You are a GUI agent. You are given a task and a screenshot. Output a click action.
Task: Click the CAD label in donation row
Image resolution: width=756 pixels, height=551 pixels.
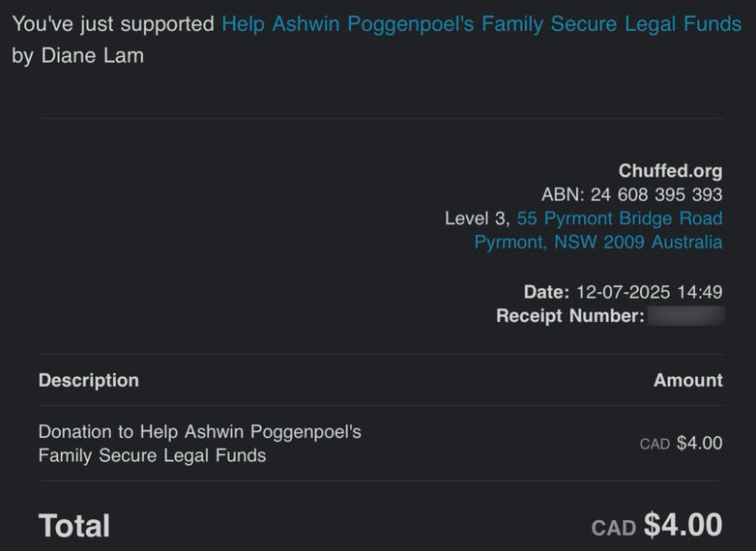coord(654,444)
